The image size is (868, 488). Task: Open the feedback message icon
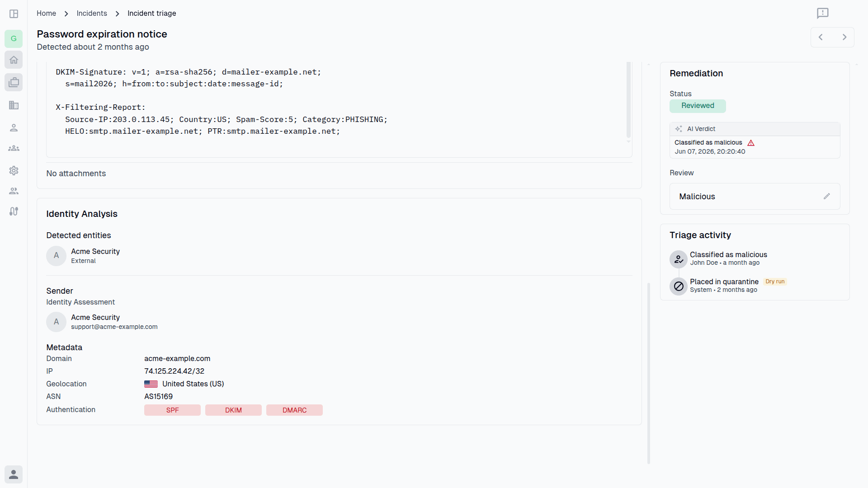pyautogui.click(x=823, y=13)
